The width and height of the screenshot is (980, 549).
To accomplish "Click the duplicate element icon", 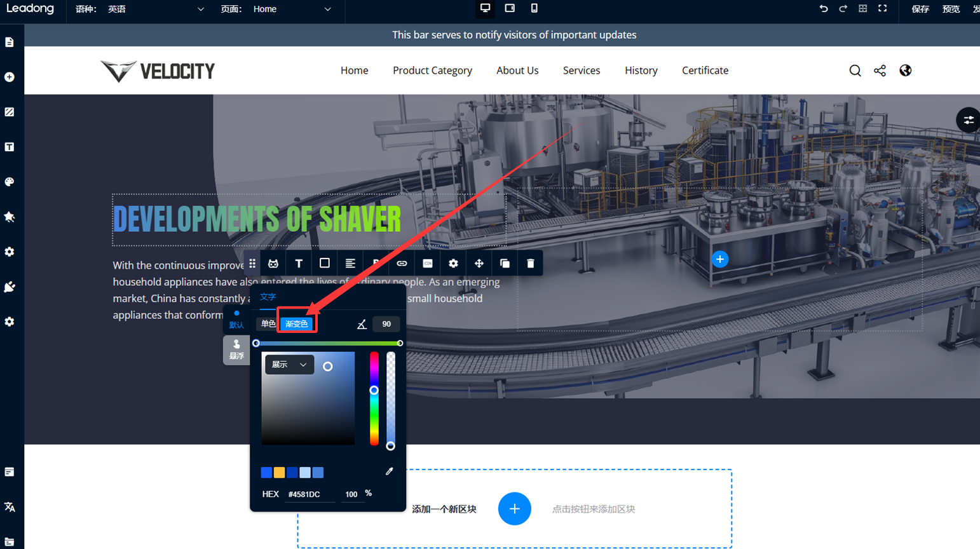I will 505,263.
